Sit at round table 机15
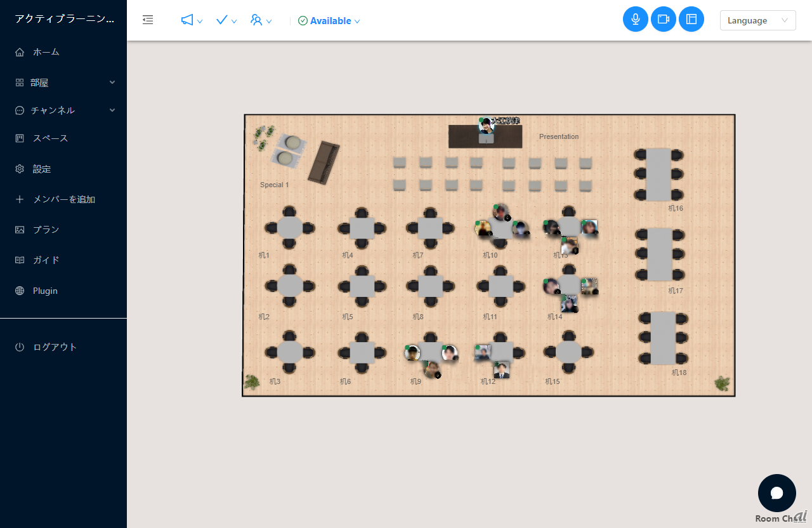 click(x=569, y=352)
